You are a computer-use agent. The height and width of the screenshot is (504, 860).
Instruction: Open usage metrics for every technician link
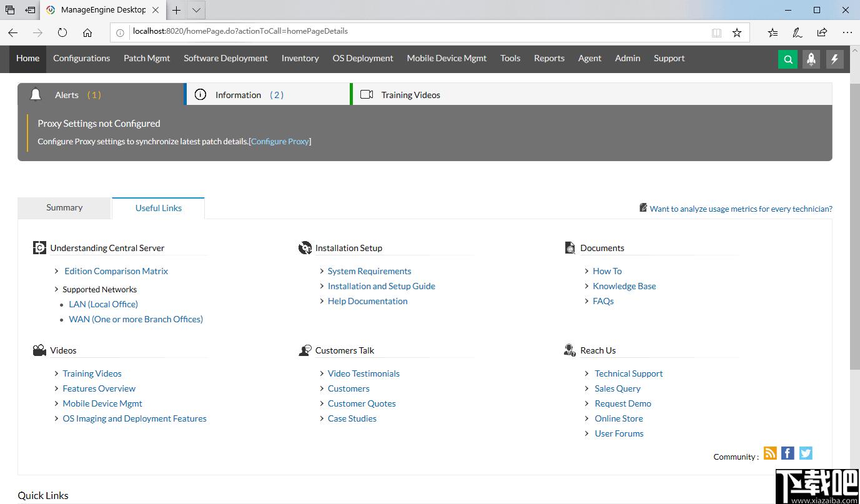[741, 209]
